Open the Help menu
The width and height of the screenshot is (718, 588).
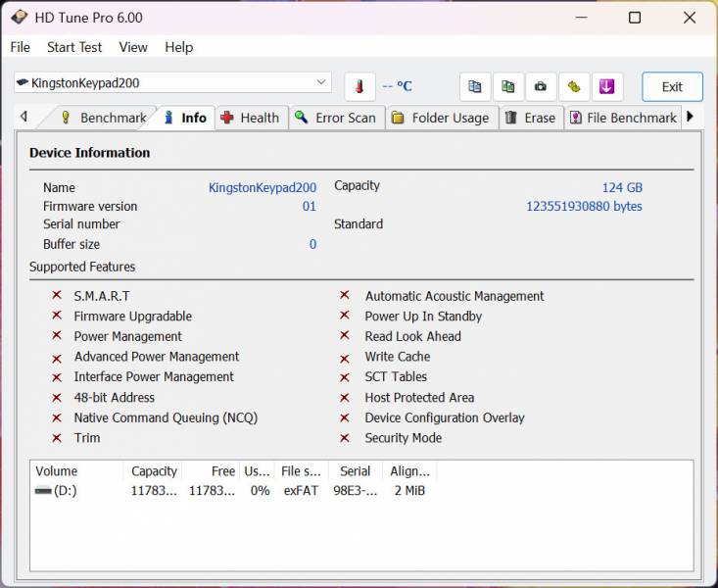point(179,47)
